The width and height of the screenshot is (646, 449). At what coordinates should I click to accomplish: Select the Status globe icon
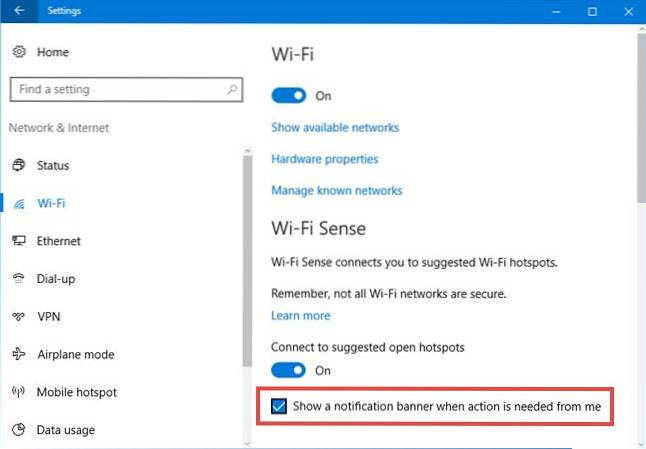pyautogui.click(x=19, y=165)
